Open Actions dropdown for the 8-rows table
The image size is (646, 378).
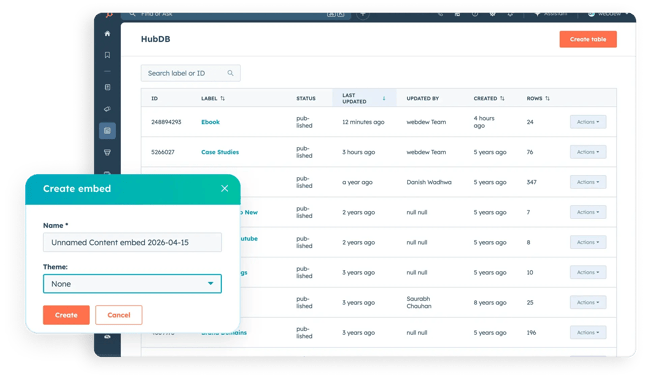[x=588, y=242]
